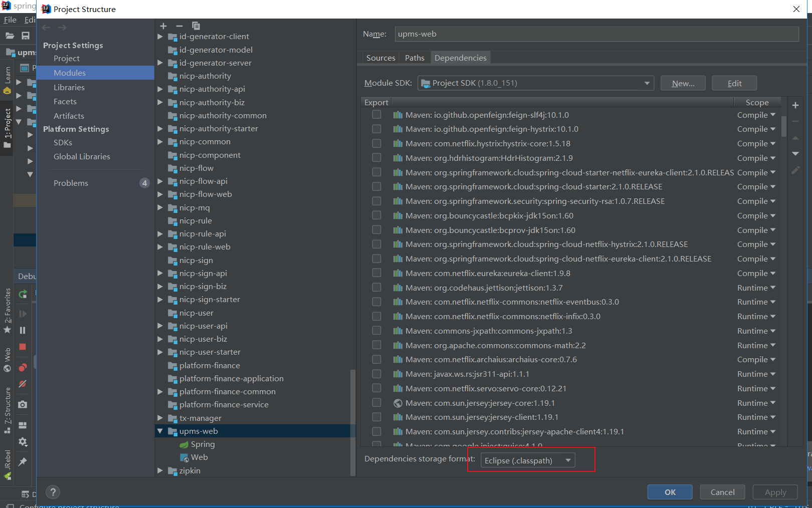The width and height of the screenshot is (812, 508).
Task: Navigate back with the left arrow
Action: click(46, 28)
